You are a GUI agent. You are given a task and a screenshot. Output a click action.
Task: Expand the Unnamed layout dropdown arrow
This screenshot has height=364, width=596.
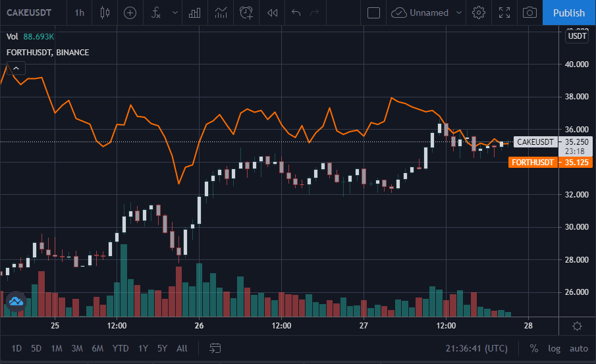(459, 13)
